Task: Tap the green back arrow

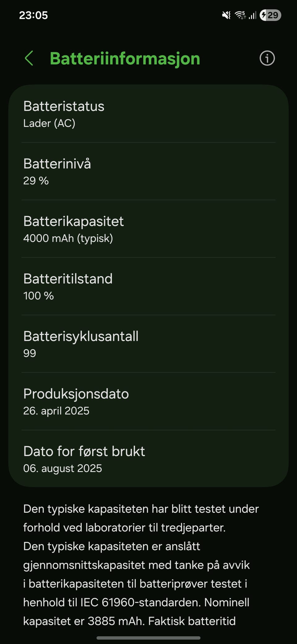Action: [29, 58]
